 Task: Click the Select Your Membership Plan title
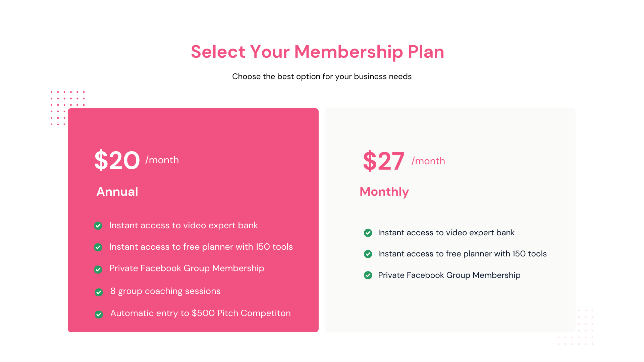(x=317, y=52)
